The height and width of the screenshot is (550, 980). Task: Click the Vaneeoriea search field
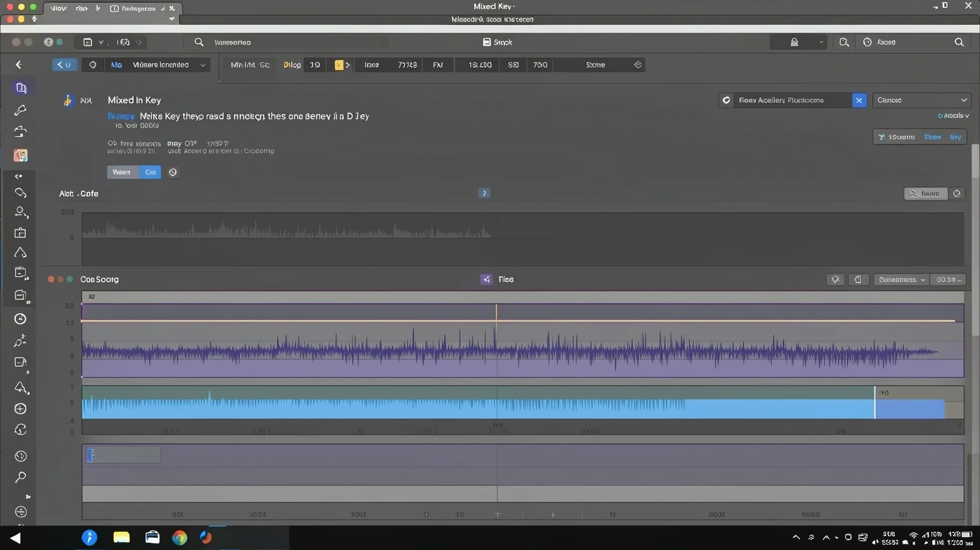click(x=286, y=42)
